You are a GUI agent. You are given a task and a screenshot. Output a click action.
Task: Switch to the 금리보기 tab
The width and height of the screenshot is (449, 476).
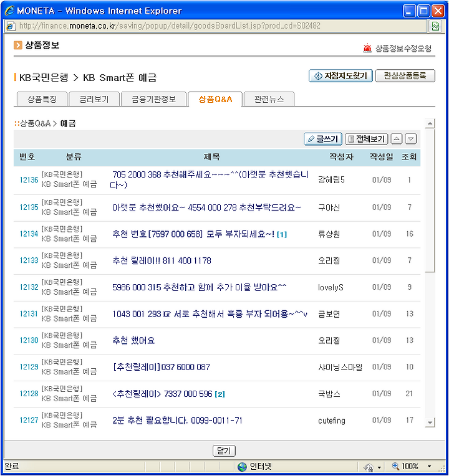pos(94,99)
